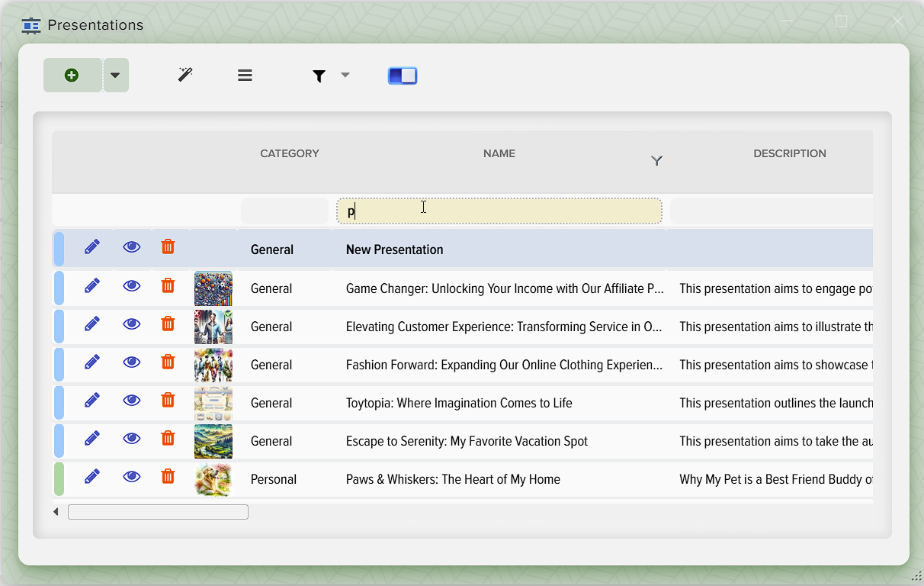The height and width of the screenshot is (586, 924).
Task: Click the 'Personal' category cell
Action: tap(274, 479)
